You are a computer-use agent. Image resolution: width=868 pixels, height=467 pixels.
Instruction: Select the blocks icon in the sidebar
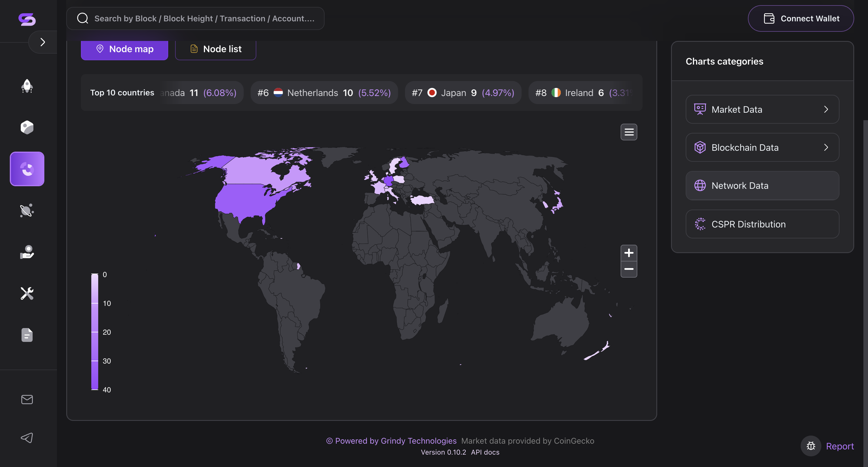(x=27, y=127)
